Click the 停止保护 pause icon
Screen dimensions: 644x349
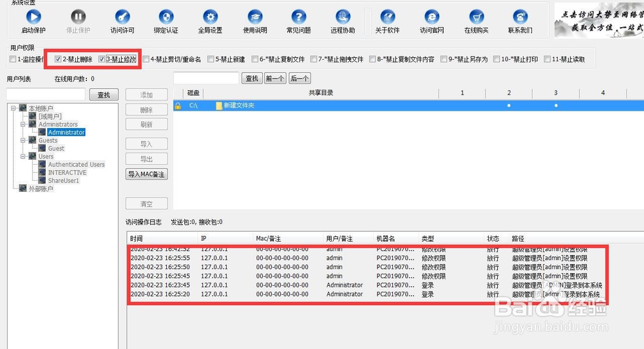coord(78,17)
